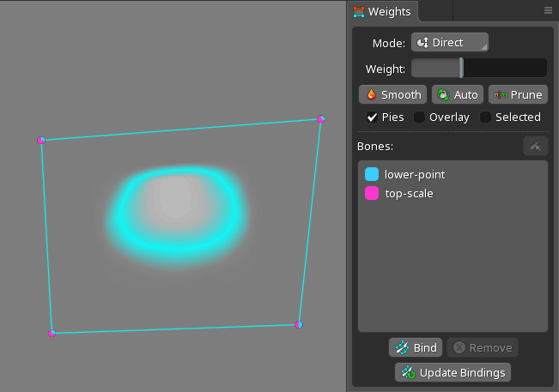
Task: Click the Weight slider bar
Action: (478, 68)
